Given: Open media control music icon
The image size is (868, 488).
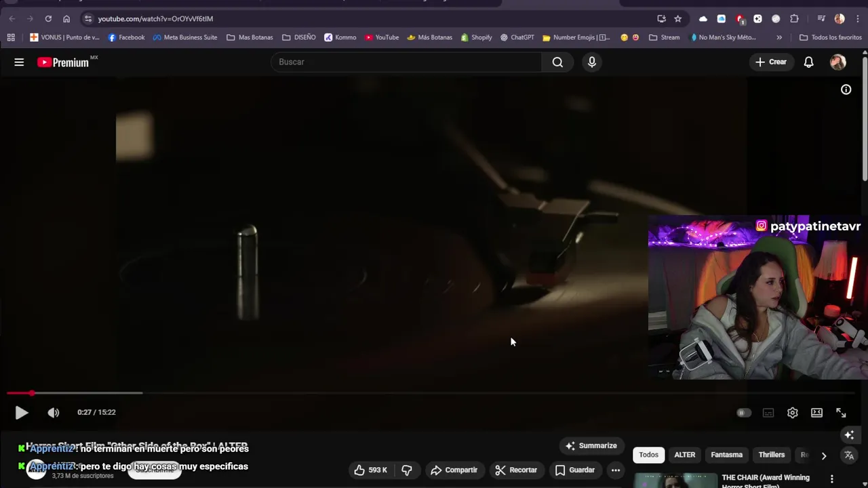Looking at the screenshot, I should (x=821, y=19).
